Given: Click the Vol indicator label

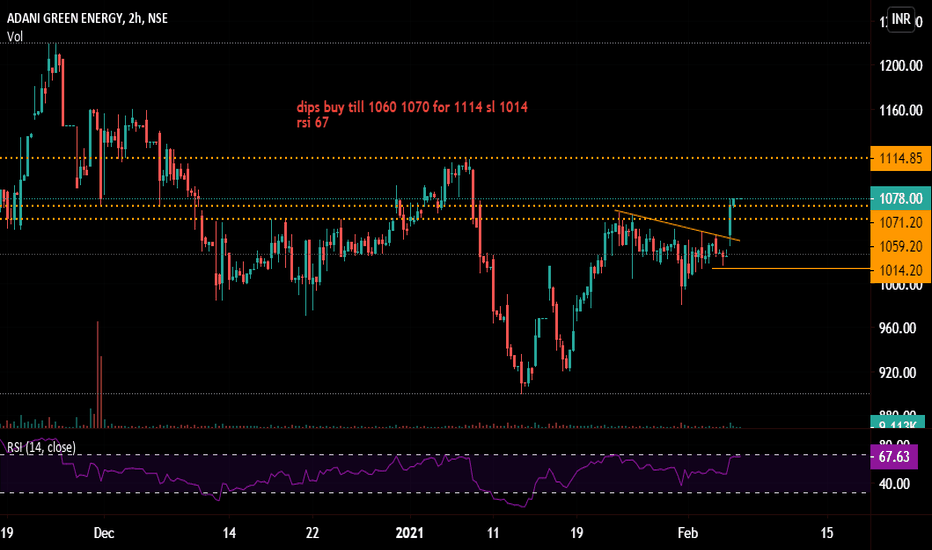Looking at the screenshot, I should [x=15, y=37].
